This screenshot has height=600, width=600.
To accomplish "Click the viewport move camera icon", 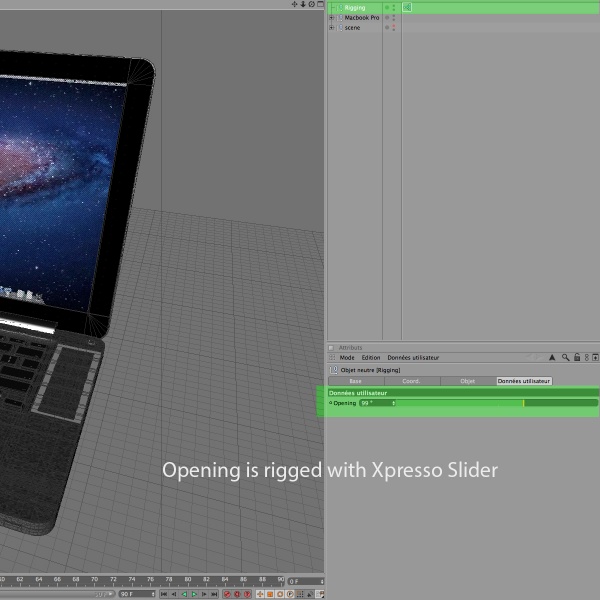I will coord(294,4).
